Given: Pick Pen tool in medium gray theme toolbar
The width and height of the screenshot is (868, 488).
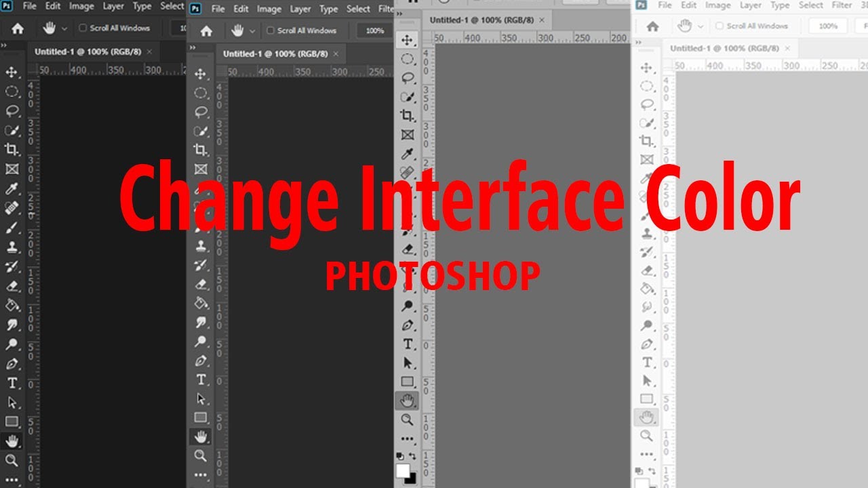Looking at the screenshot, I should point(407,325).
